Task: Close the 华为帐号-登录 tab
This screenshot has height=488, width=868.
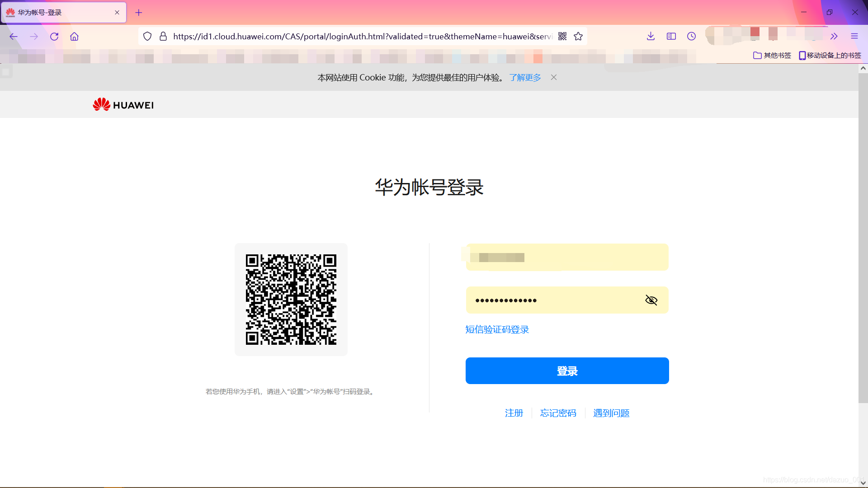Action: (117, 13)
